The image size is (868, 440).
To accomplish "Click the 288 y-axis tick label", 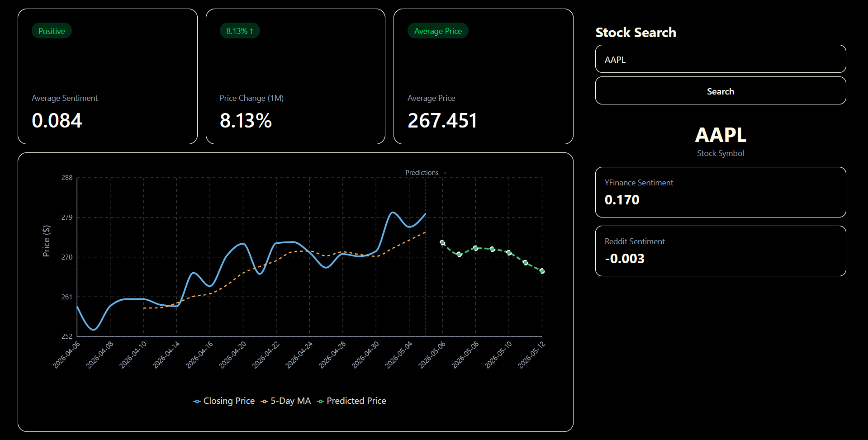I will (67, 178).
